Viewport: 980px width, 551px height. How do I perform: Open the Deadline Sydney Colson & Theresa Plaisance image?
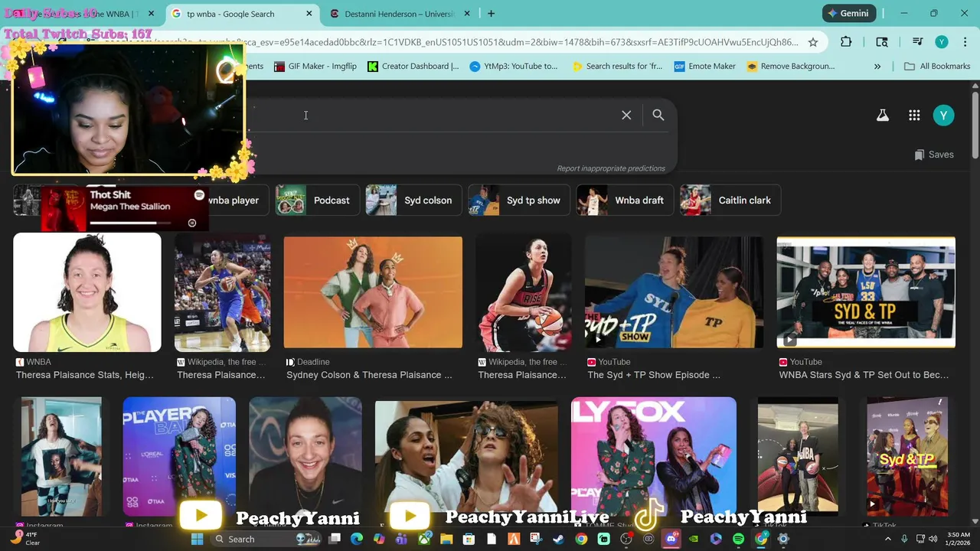tap(373, 292)
